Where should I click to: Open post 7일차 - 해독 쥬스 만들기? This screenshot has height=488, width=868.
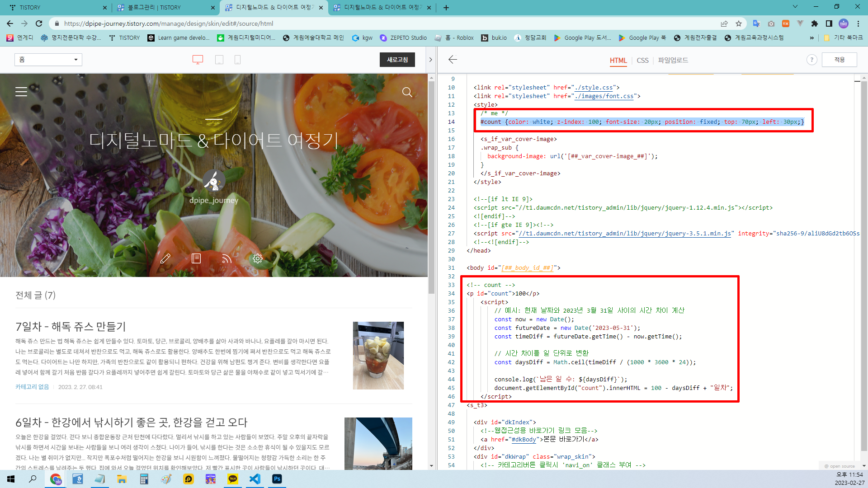[x=71, y=327]
